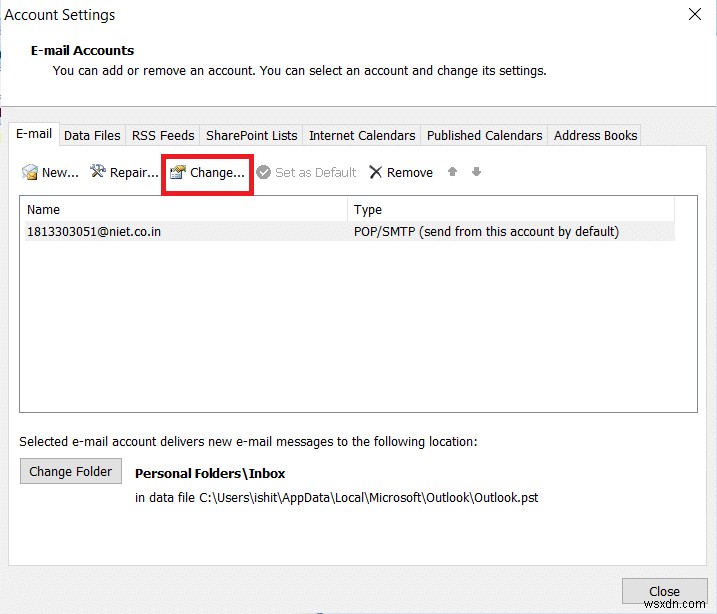Click the New... label text
Screen dimensions: 717x614
click(60, 173)
